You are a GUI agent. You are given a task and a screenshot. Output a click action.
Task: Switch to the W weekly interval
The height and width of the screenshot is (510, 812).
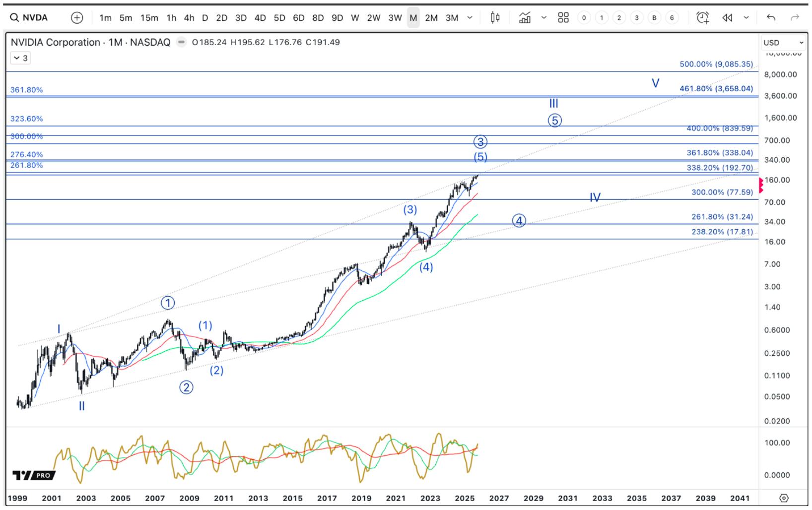pyautogui.click(x=355, y=18)
